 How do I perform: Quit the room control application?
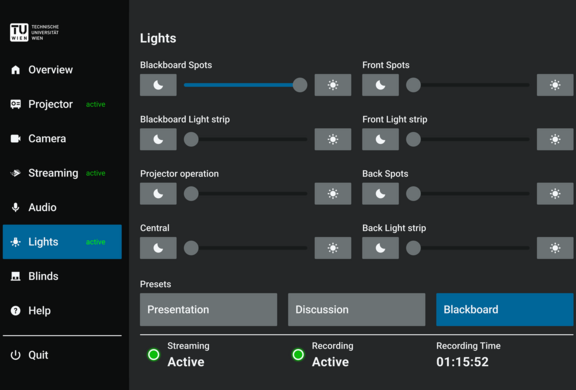[x=62, y=355]
